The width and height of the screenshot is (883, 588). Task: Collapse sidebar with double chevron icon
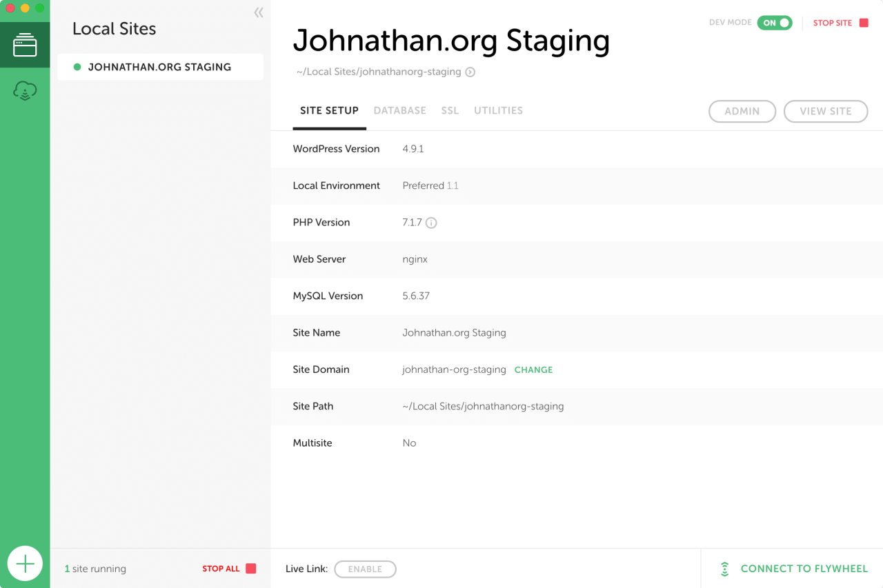(x=259, y=12)
